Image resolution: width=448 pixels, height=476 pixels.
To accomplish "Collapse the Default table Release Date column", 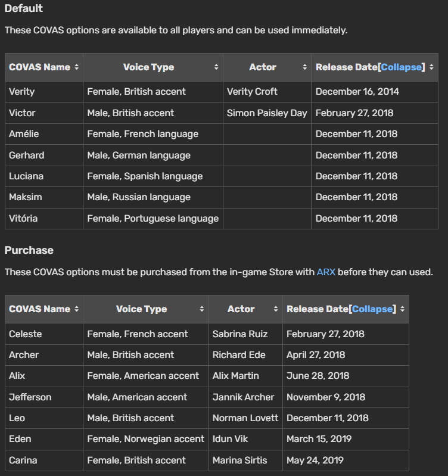I will (402, 67).
